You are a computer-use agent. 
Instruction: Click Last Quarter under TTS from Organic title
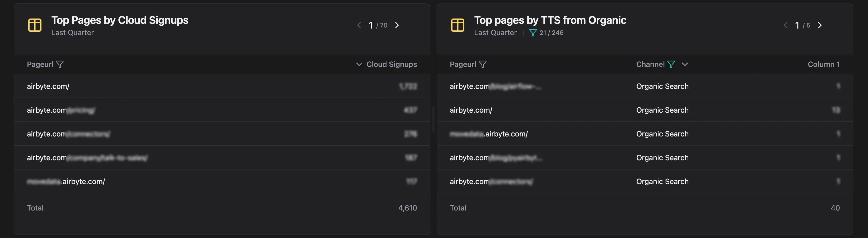[495, 33]
